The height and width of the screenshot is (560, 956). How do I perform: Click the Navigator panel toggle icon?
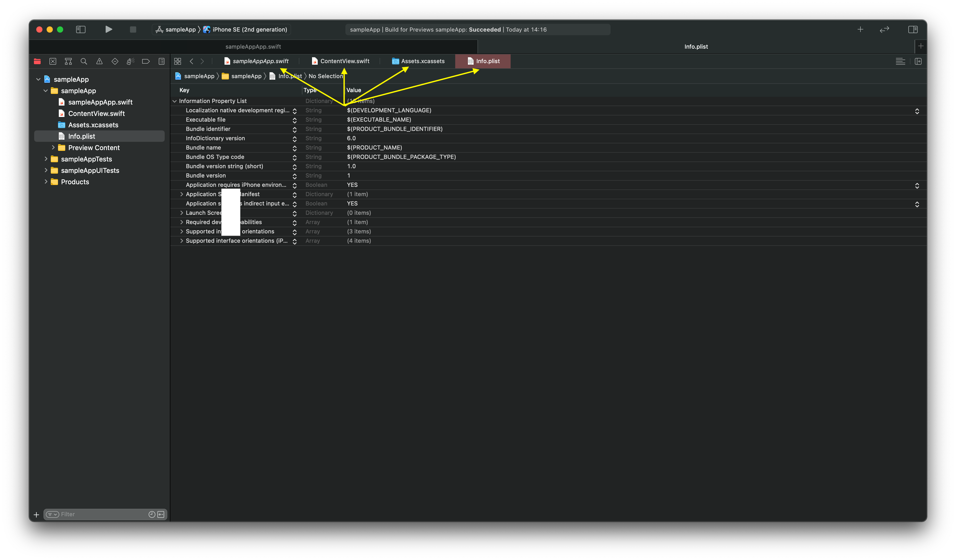pyautogui.click(x=81, y=29)
